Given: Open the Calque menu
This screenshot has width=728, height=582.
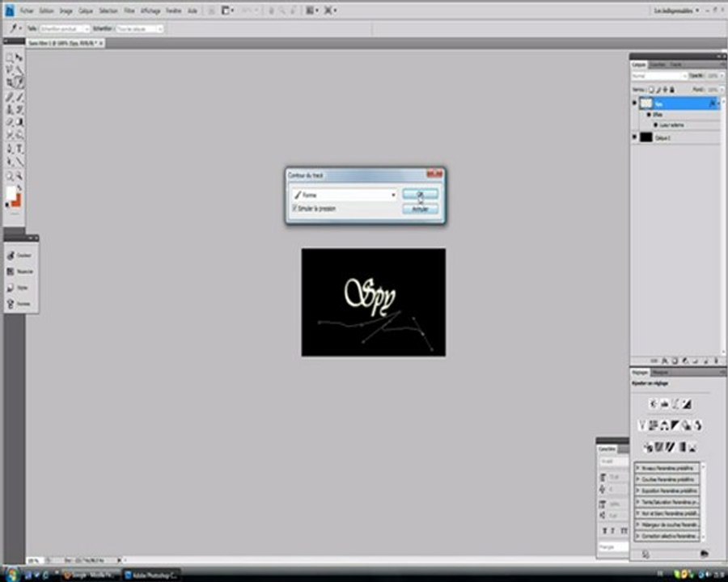Looking at the screenshot, I should click(86, 11).
